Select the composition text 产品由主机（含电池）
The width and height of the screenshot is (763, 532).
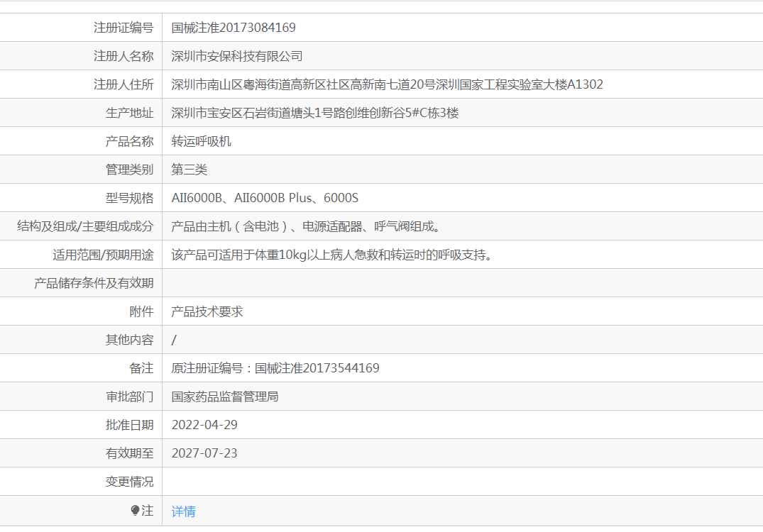(x=306, y=226)
